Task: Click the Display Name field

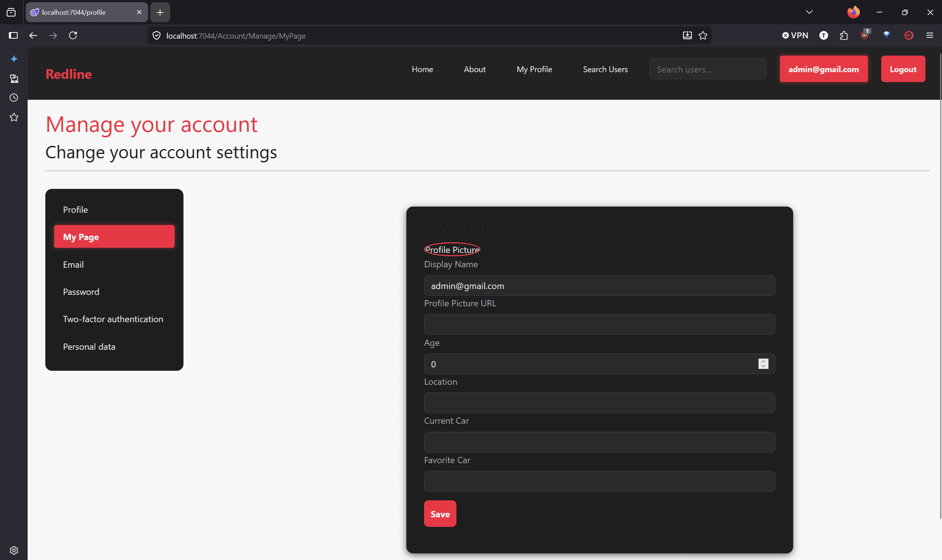Action: pos(599,285)
